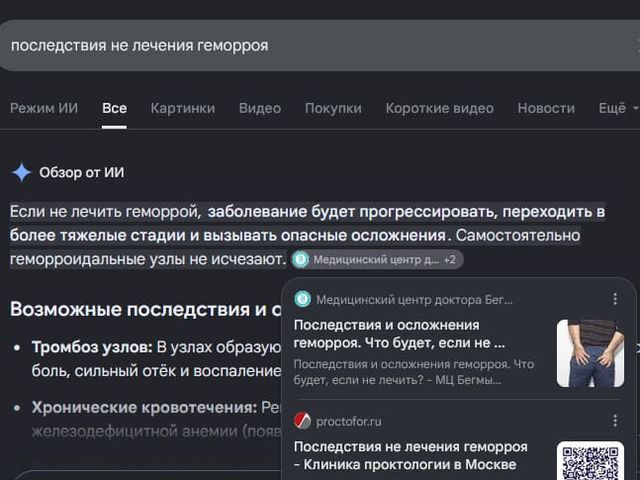Click the Медицинский центр source chip
The width and height of the screenshot is (640, 480).
(377, 260)
